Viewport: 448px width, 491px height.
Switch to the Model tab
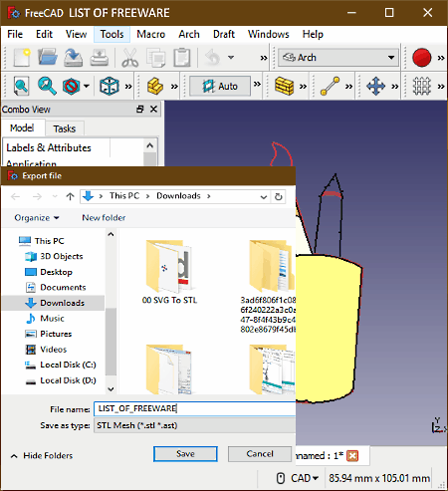pos(22,127)
